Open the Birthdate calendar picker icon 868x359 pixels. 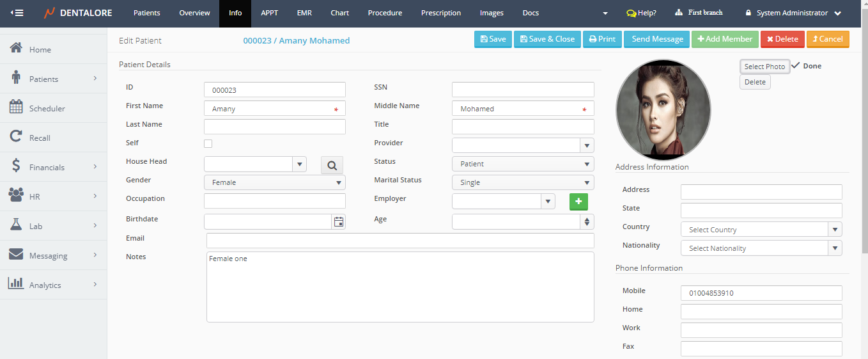point(339,222)
